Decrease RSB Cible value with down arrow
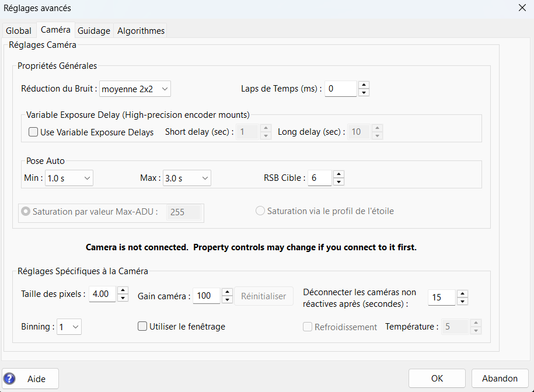534x392 pixels. pos(338,181)
